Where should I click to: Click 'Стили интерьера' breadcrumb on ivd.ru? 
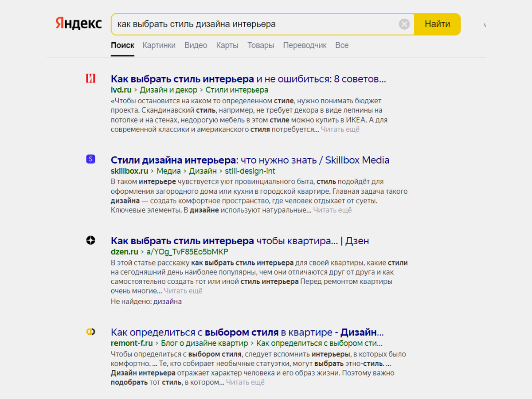tap(237, 90)
